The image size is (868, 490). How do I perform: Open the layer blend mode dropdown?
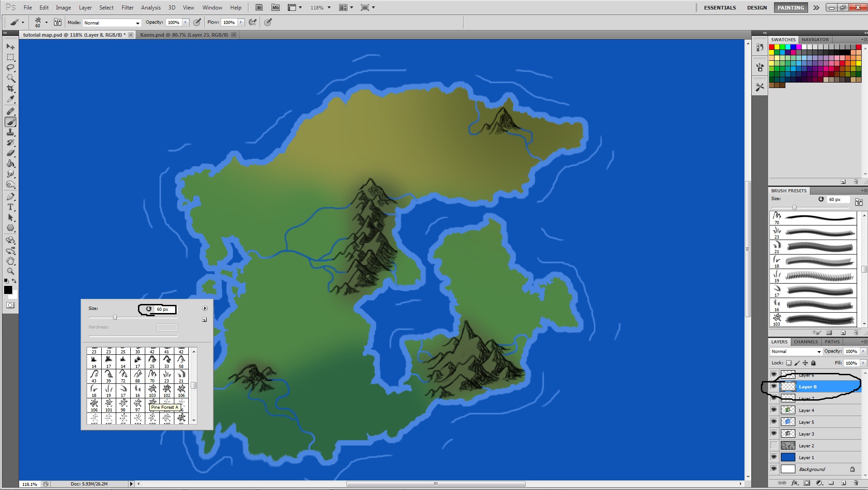[x=796, y=352]
